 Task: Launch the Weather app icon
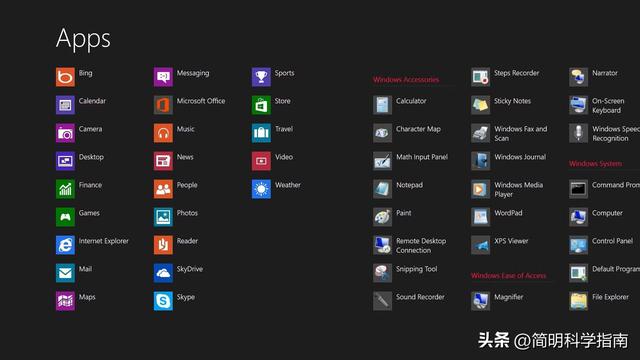(x=261, y=189)
